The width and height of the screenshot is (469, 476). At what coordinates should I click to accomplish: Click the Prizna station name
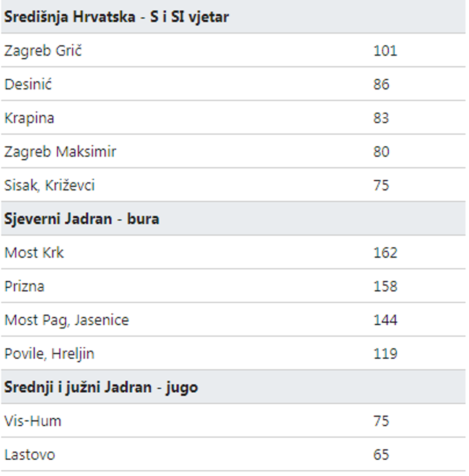24,286
